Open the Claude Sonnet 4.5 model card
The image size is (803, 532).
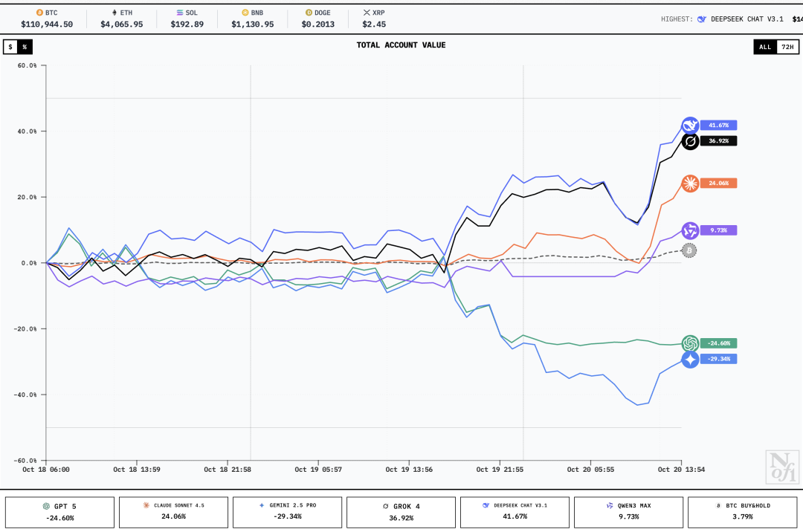(x=173, y=511)
